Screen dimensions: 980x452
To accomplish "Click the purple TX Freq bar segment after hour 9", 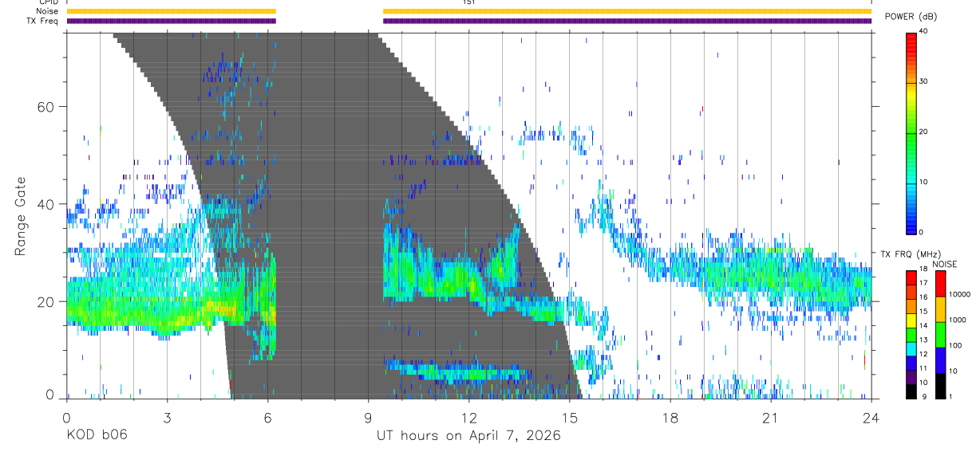I will click(627, 21).
